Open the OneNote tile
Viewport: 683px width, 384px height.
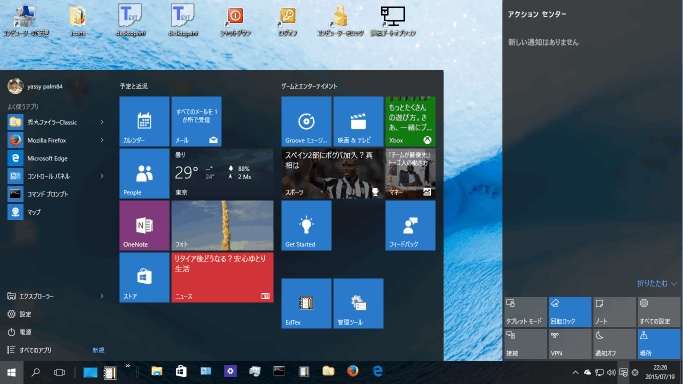[x=144, y=226]
